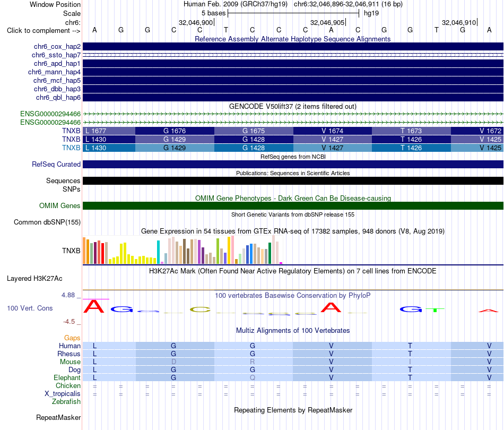Image resolution: width=504 pixels, height=430 pixels.
Task: Click the light-blue G 1429 codon
Action: click(175, 148)
